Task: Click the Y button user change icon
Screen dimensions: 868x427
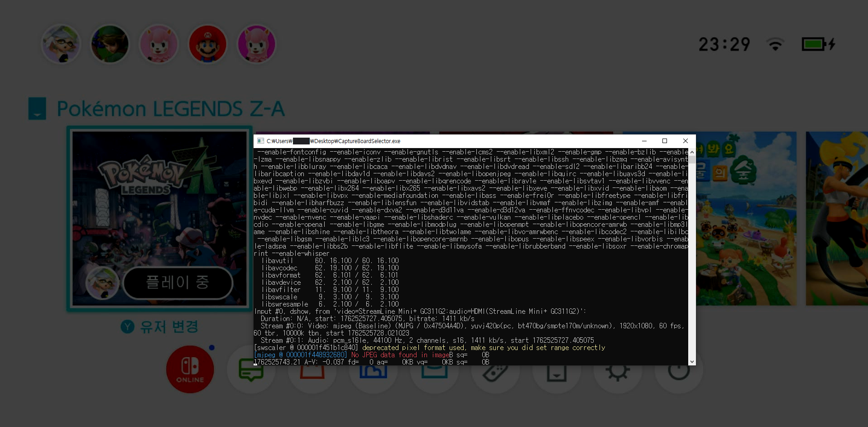Action: point(128,326)
